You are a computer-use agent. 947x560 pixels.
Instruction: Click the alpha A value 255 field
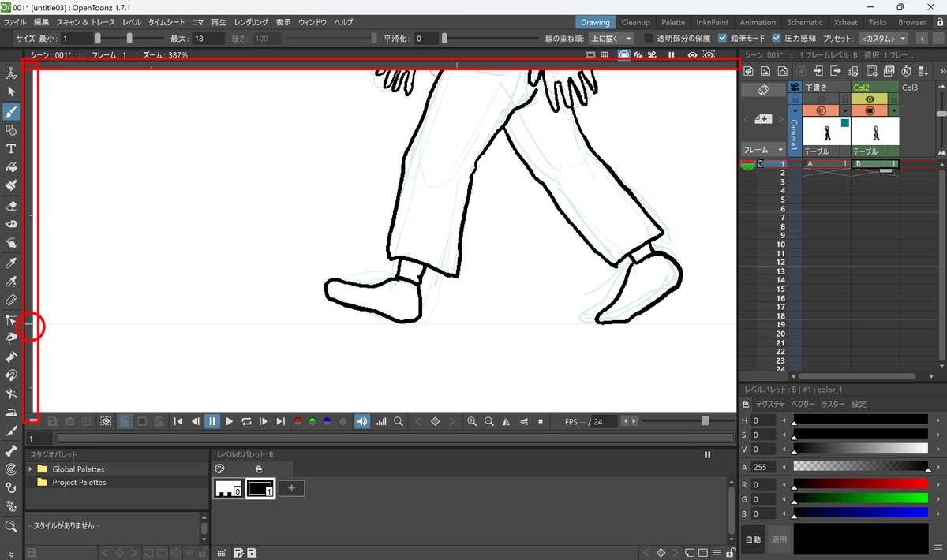click(765, 467)
